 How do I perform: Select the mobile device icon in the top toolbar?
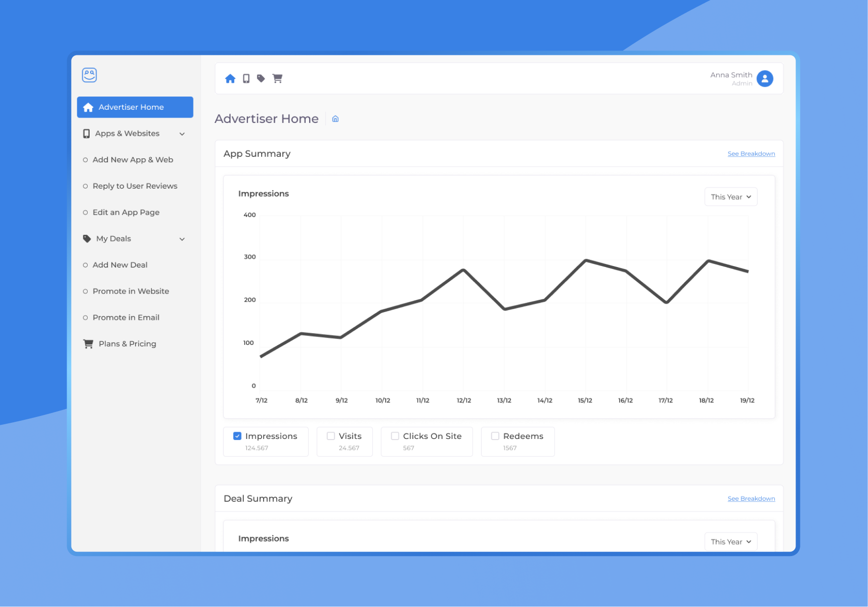tap(246, 78)
